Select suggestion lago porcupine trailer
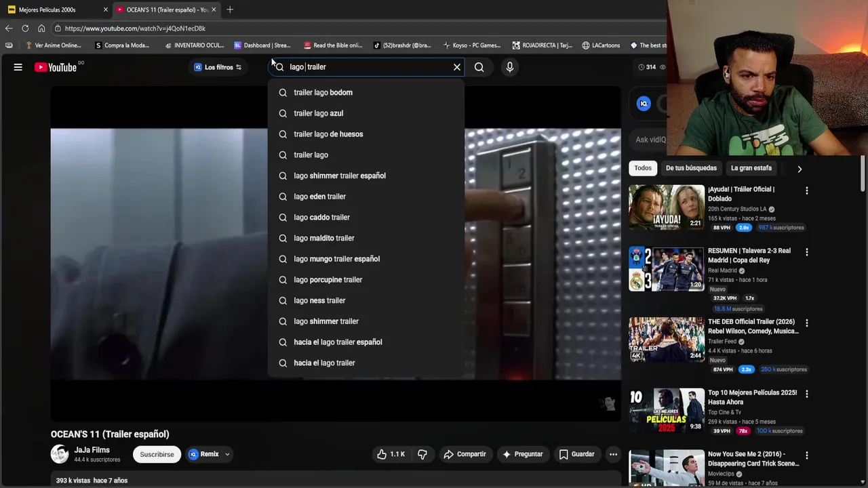The width and height of the screenshot is (868, 488). 366,279
